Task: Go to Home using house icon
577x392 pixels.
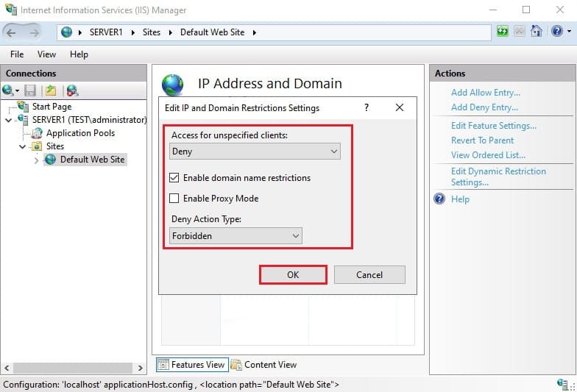Action: coord(536,31)
